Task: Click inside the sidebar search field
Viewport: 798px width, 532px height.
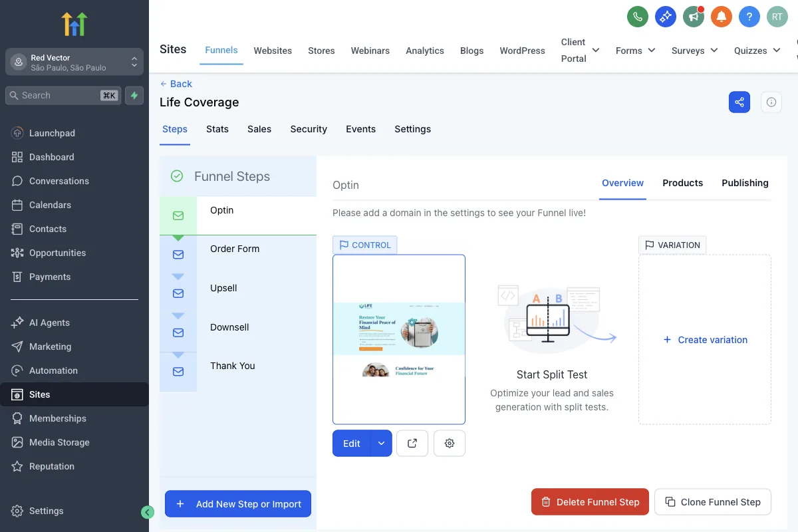Action: (63, 95)
